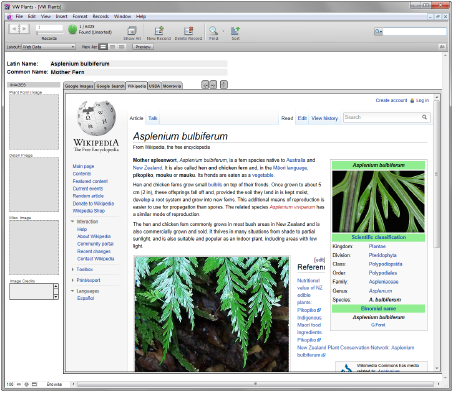Switch to the Monrovia tab
The image size is (453, 393).
[172, 86]
